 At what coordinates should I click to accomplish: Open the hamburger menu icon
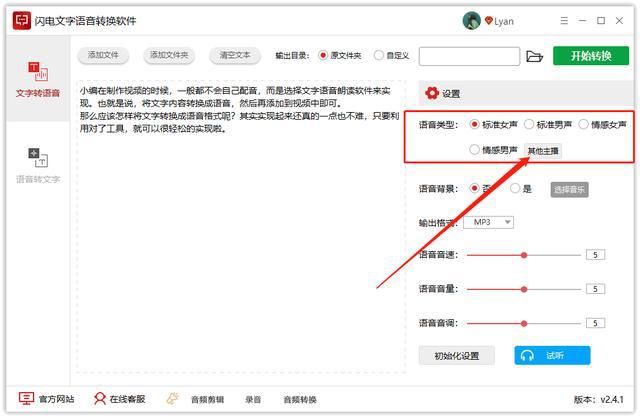click(564, 20)
